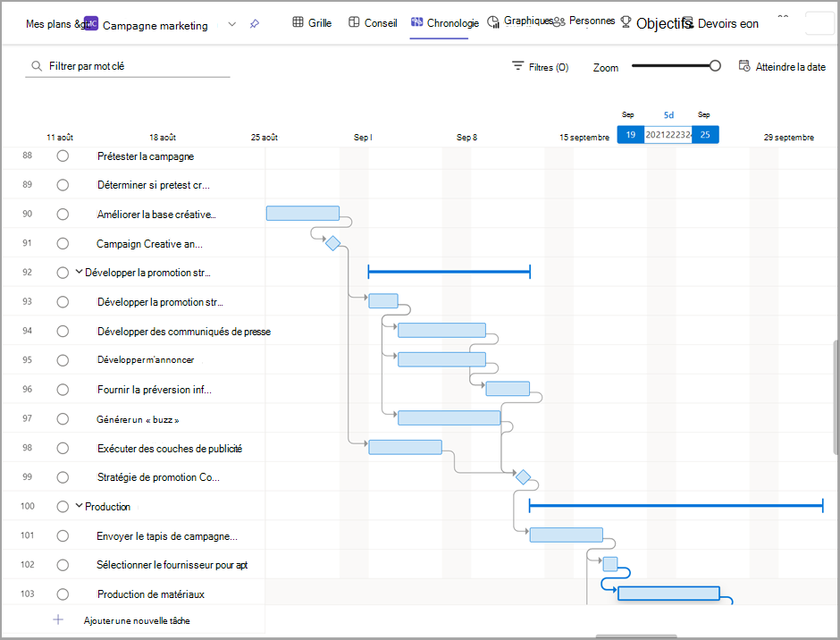840x640 pixels.
Task: Click Ajouter une nouvelle tâche
Action: pos(137,620)
